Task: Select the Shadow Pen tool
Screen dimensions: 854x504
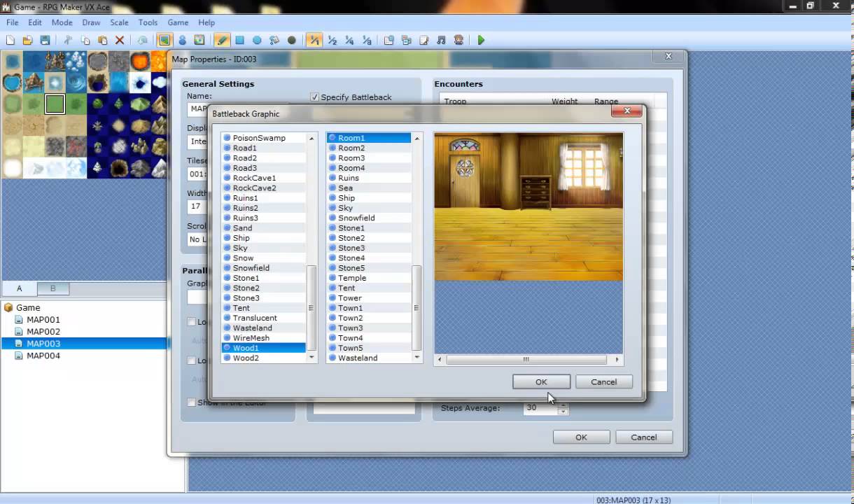Action: coord(292,41)
